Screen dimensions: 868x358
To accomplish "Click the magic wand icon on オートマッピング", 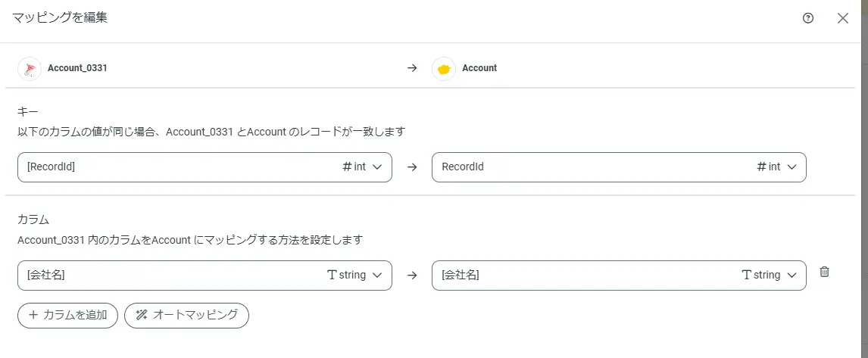I will (x=141, y=316).
